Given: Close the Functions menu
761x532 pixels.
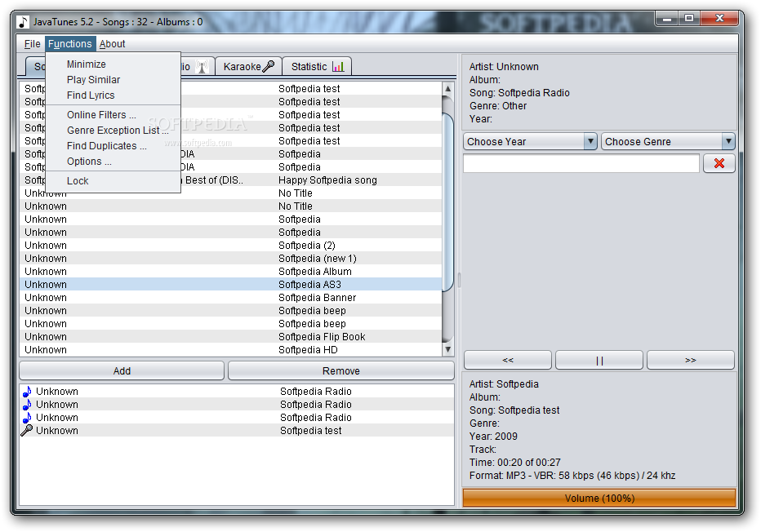Looking at the screenshot, I should click(x=70, y=44).
